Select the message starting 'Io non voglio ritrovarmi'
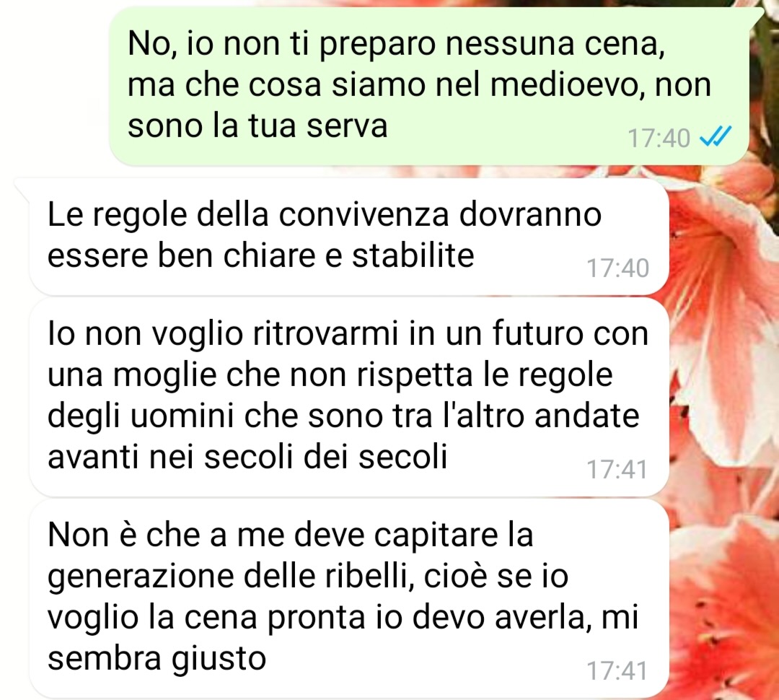The image size is (779, 700). point(349,397)
